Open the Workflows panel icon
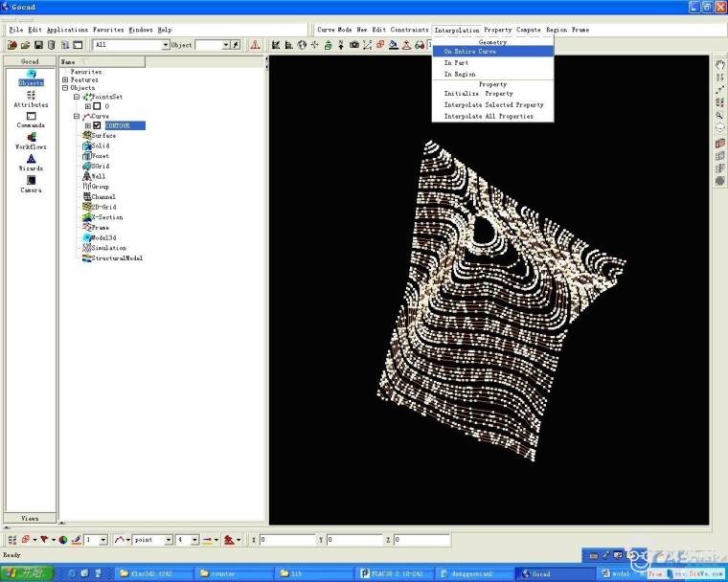This screenshot has width=728, height=582. (31, 142)
